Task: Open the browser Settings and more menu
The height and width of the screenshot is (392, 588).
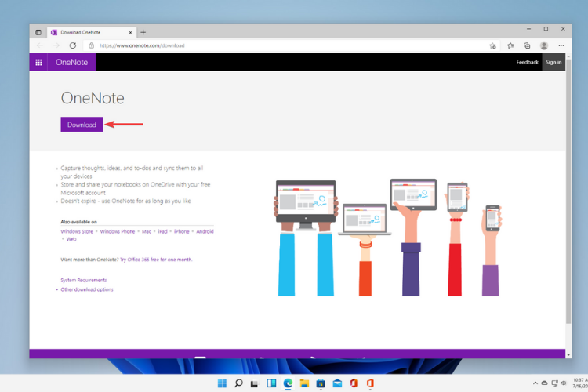Action: (x=561, y=45)
